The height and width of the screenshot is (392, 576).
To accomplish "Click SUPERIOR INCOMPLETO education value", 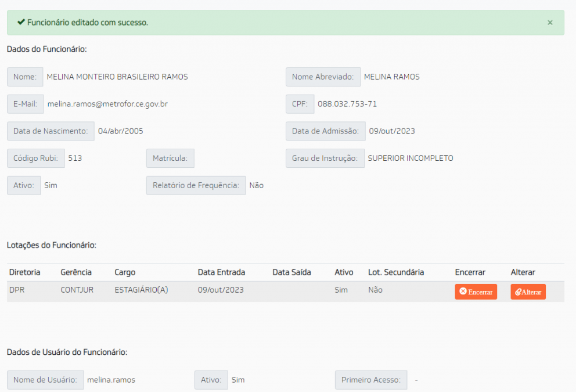I will point(411,159).
